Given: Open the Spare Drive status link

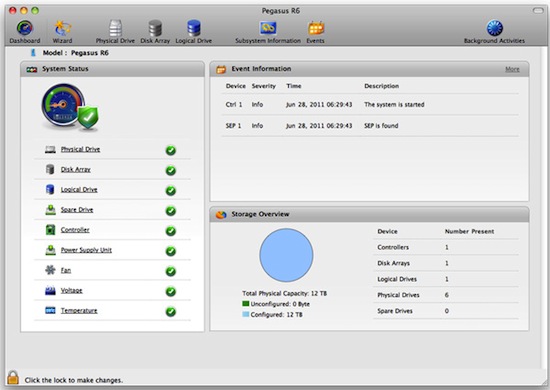Looking at the screenshot, I should pos(77,210).
